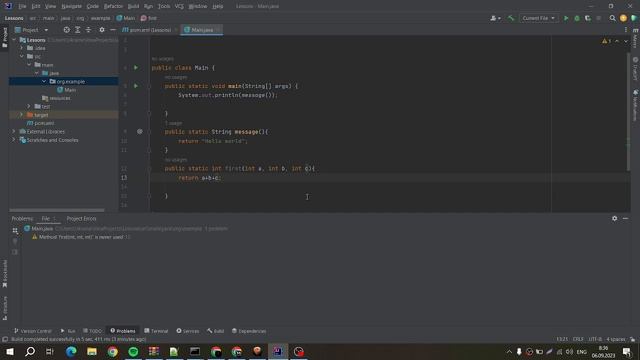Click Main breadcrumb in navigation bar
The height and width of the screenshot is (360, 640).
click(x=126, y=18)
